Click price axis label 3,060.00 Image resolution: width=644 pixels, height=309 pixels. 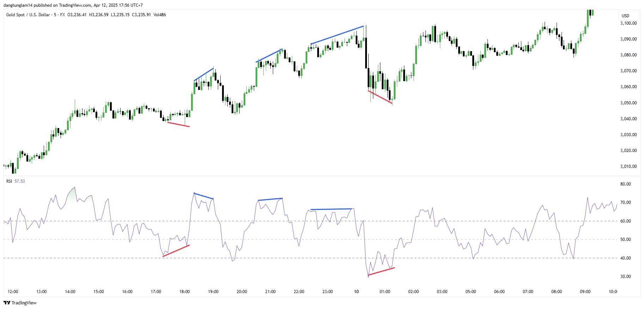pyautogui.click(x=628, y=87)
